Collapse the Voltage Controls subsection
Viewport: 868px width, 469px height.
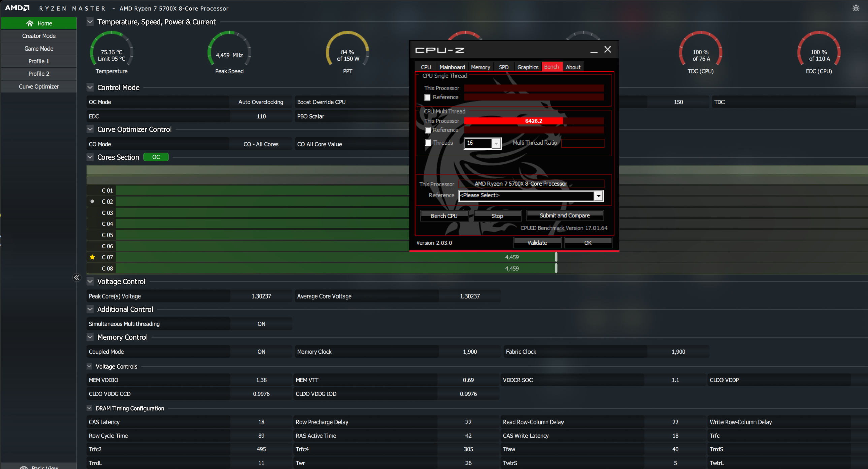click(89, 366)
